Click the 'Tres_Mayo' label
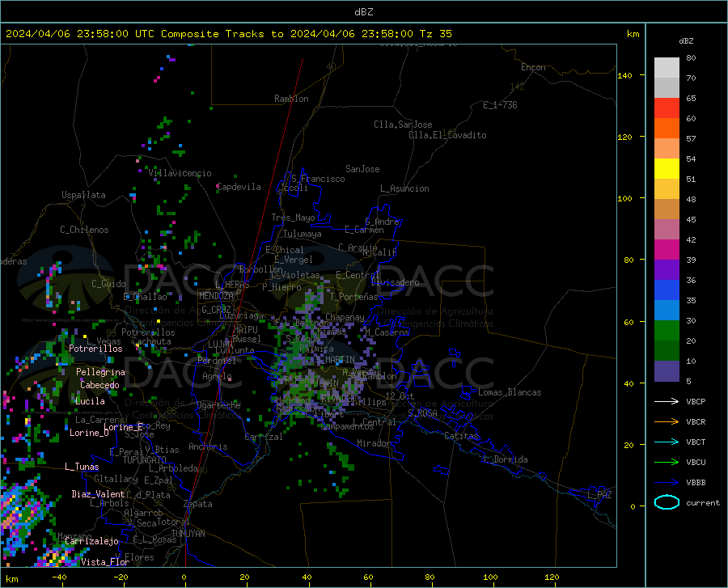Viewport: 728px width, 588px height. [x=293, y=218]
